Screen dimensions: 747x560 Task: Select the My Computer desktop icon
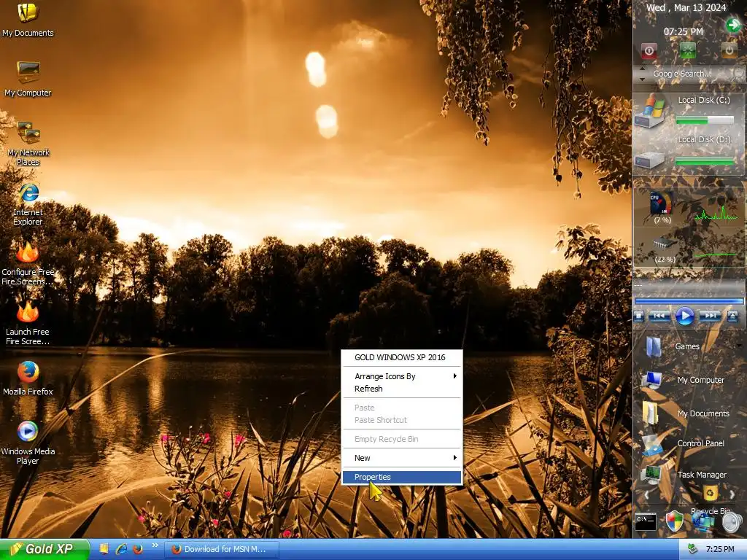28,79
